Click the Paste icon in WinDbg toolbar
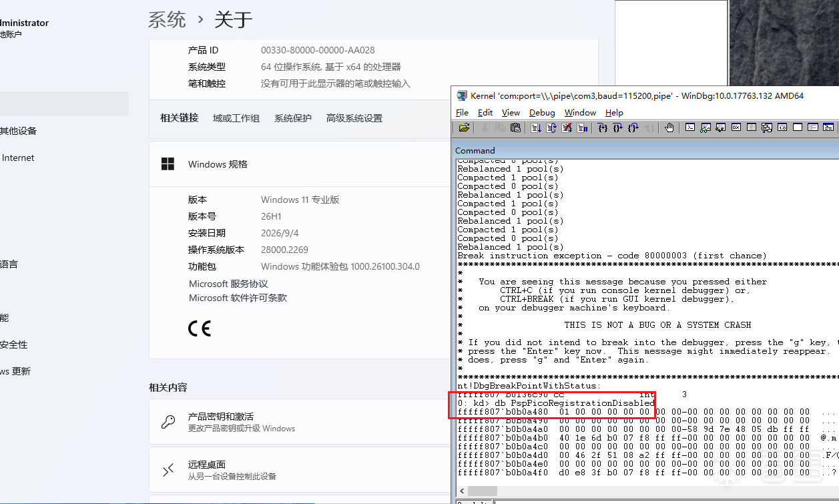 [x=515, y=128]
